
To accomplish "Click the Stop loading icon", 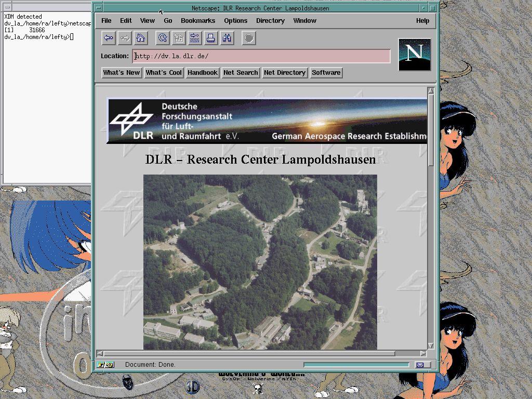I will click(249, 38).
